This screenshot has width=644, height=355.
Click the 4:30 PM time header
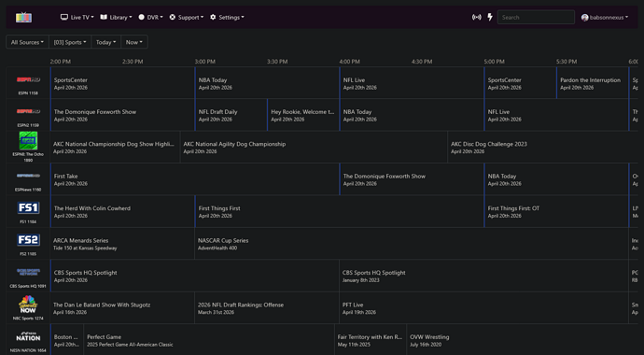(422, 62)
